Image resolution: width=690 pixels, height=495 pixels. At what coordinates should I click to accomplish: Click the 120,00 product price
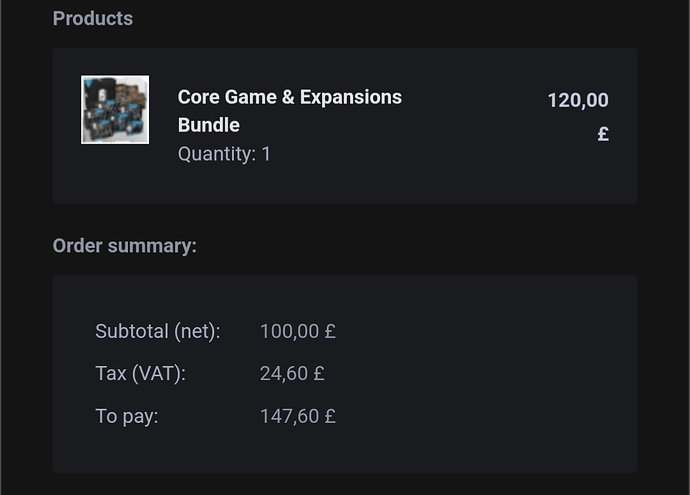pyautogui.click(x=577, y=100)
